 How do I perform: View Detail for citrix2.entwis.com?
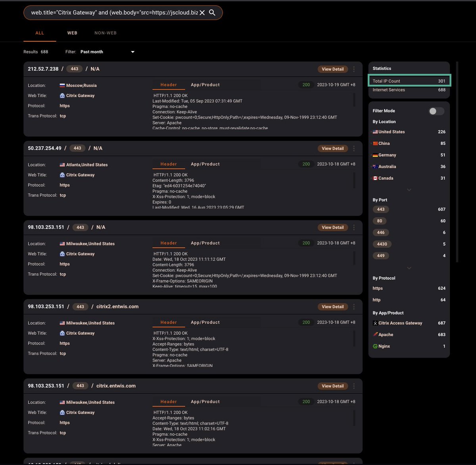pos(332,307)
